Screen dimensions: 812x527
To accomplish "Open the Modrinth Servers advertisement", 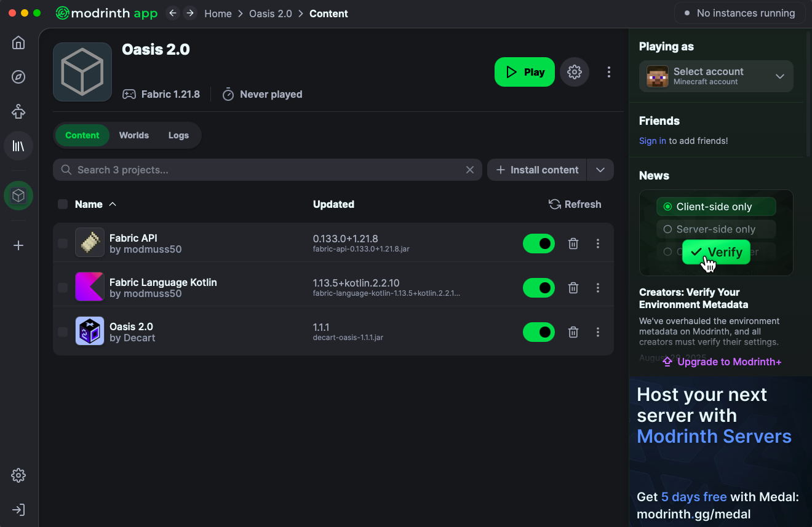I will click(720, 451).
